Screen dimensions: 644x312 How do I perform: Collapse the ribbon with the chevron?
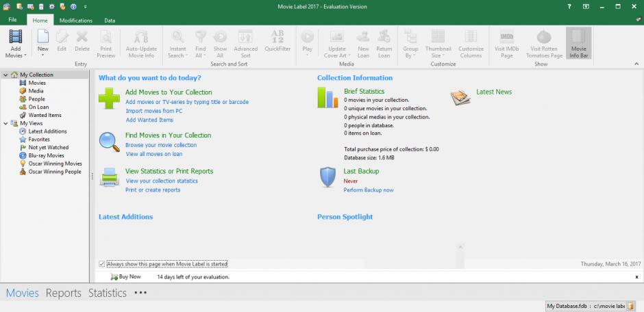pyautogui.click(x=636, y=64)
